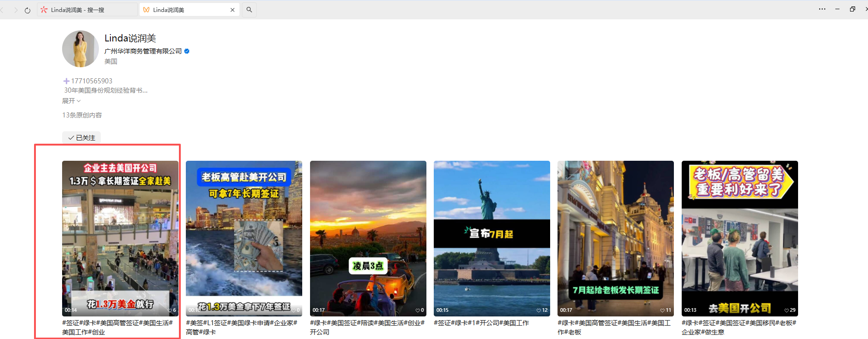Click heart icon showing 6 likes
The width and height of the screenshot is (868, 339).
(170, 310)
